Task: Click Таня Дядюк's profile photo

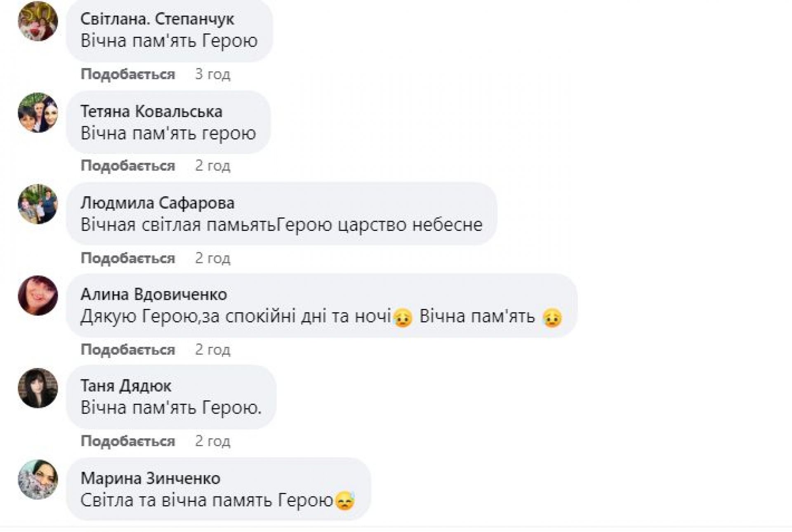Action: point(38,388)
